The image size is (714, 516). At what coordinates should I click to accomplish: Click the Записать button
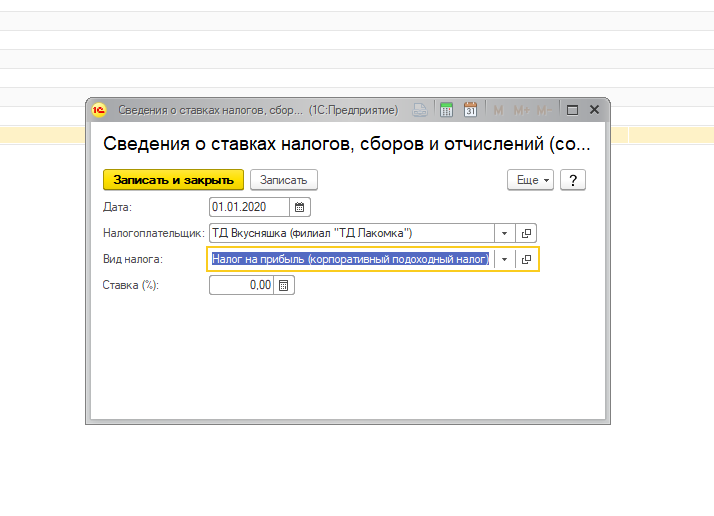[284, 180]
